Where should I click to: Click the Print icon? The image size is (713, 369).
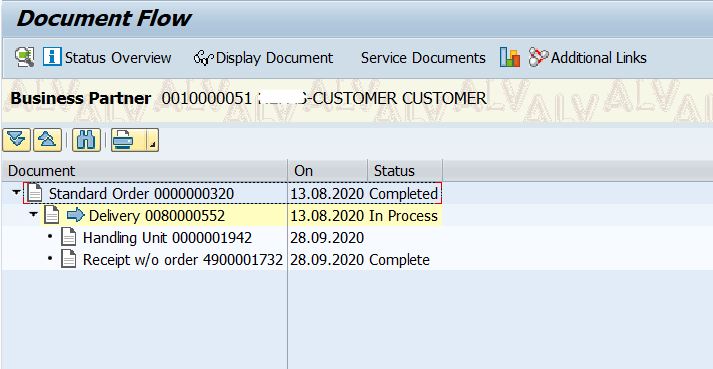tap(123, 140)
